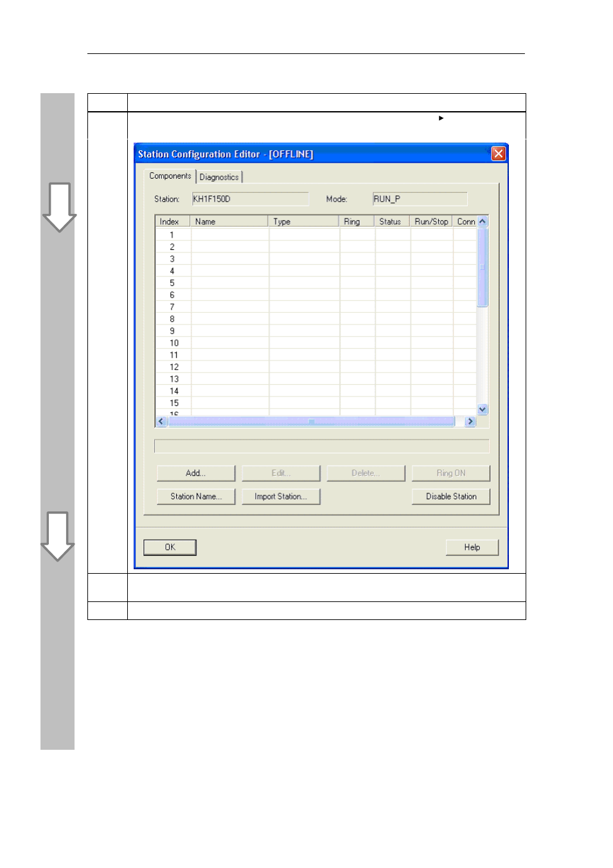This screenshot has height=868, width=613.
Task: Select index row 12
Action: click(x=316, y=368)
